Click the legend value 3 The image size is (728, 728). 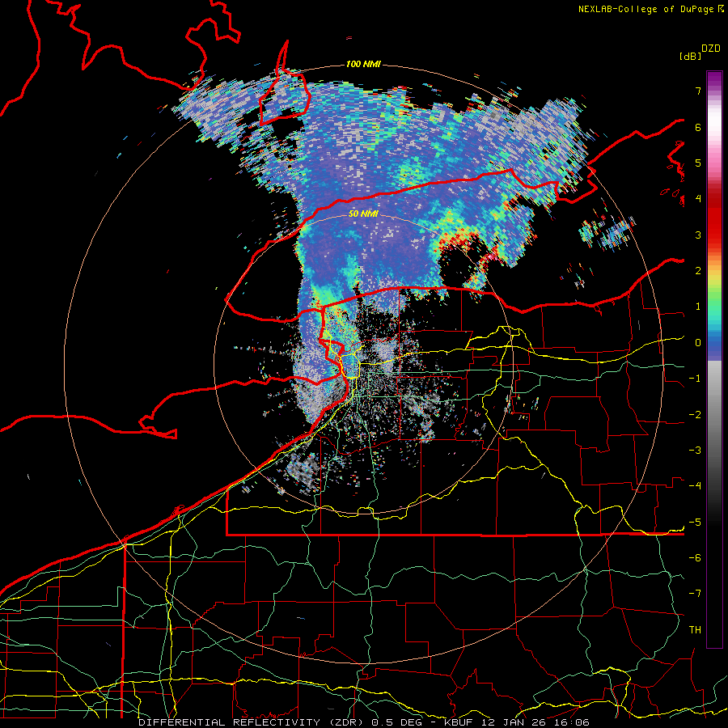698,235
